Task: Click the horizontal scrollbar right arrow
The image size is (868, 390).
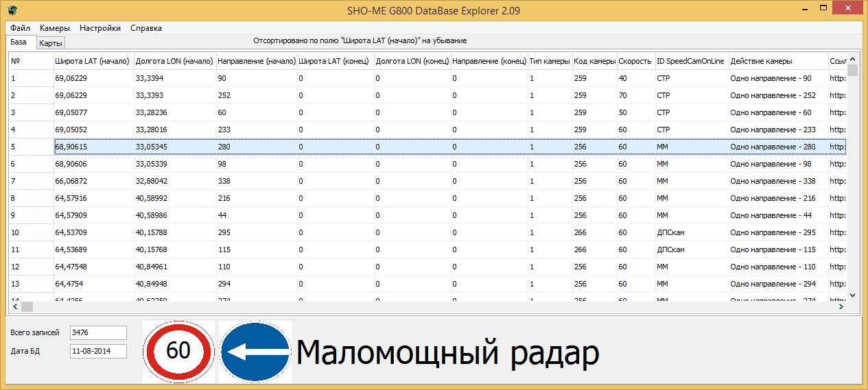Action: pos(842,306)
